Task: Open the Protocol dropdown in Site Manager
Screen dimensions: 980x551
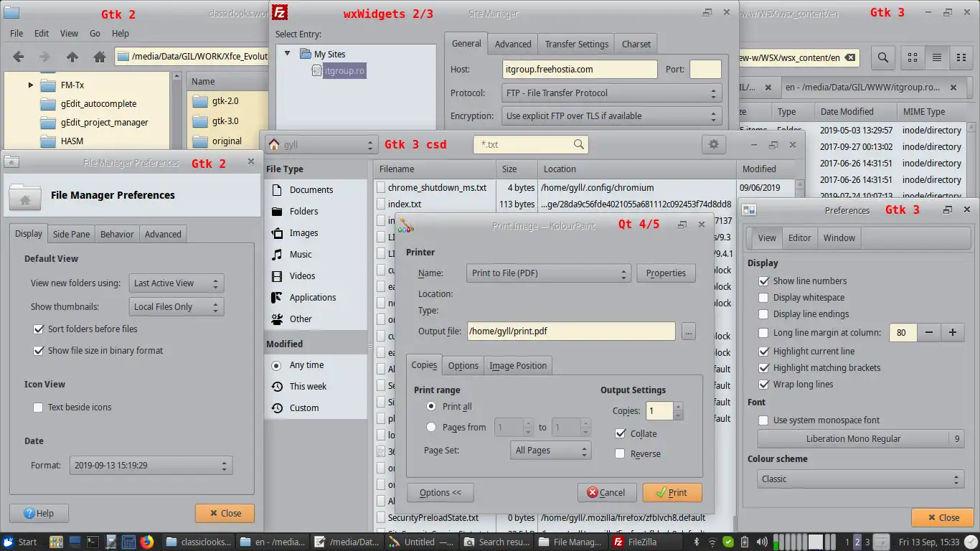Action: point(611,93)
